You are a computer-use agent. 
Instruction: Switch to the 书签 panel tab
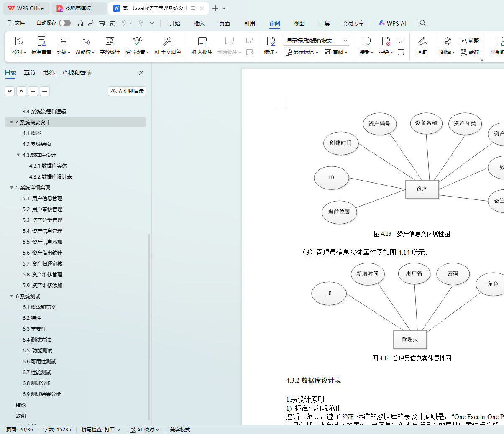(x=49, y=73)
